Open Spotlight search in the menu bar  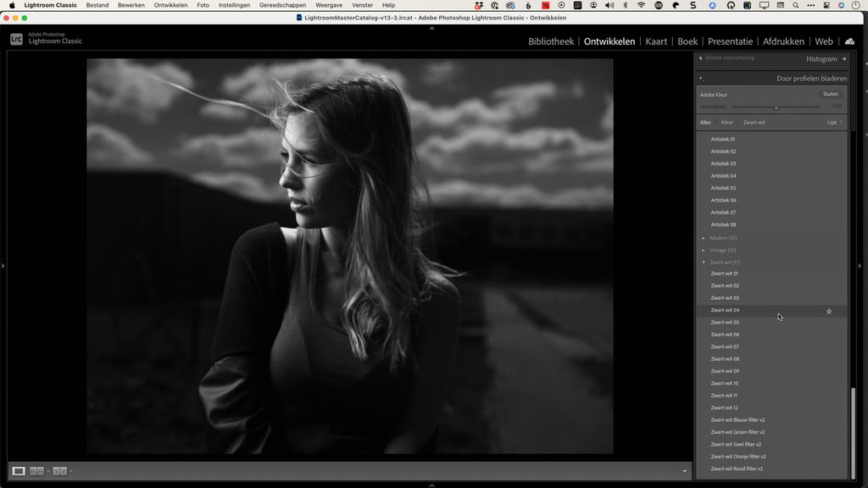[x=795, y=5]
